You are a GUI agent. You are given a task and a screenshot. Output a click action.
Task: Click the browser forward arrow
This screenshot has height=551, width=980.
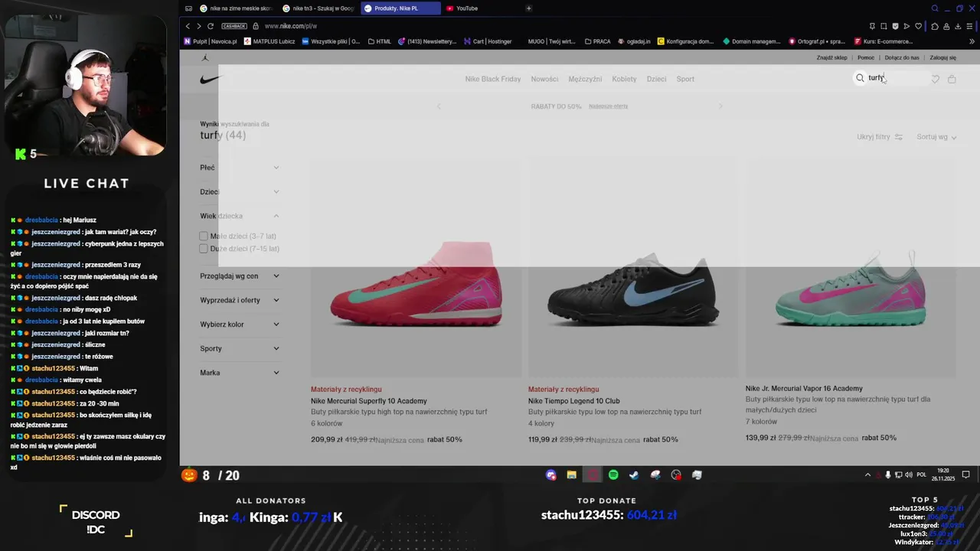199,26
